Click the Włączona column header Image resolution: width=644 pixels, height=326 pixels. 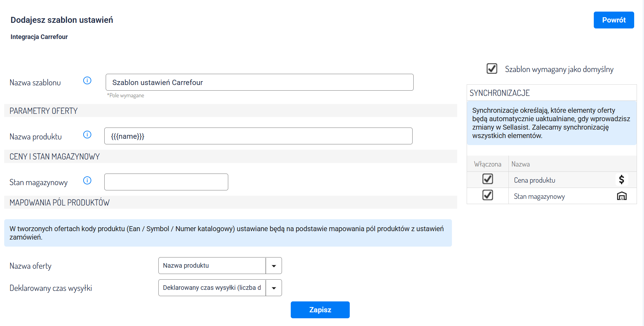click(x=487, y=164)
